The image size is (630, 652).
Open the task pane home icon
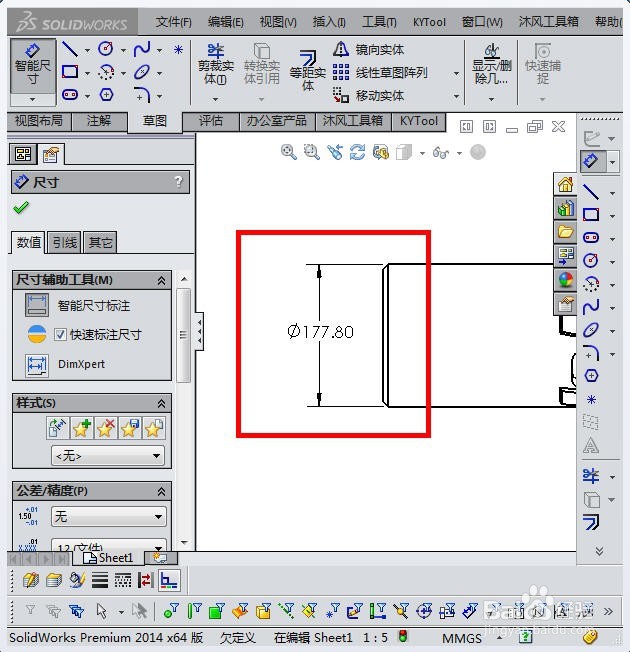tap(565, 184)
